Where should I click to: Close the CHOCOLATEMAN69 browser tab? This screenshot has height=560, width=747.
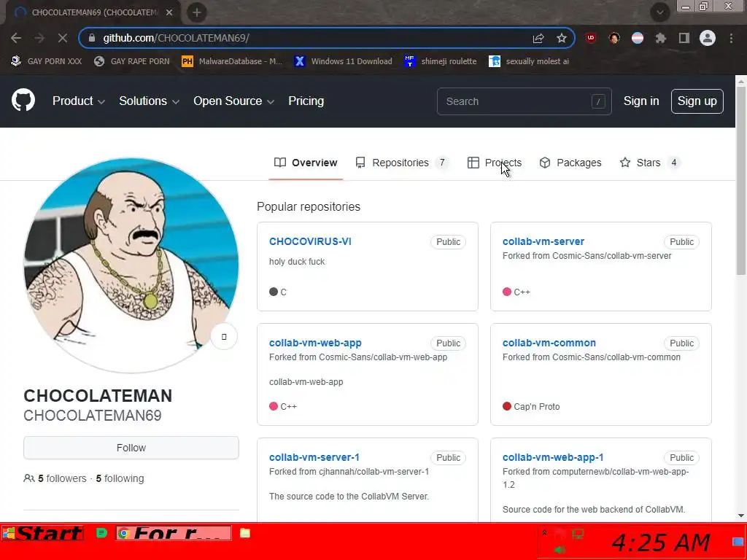coord(169,12)
